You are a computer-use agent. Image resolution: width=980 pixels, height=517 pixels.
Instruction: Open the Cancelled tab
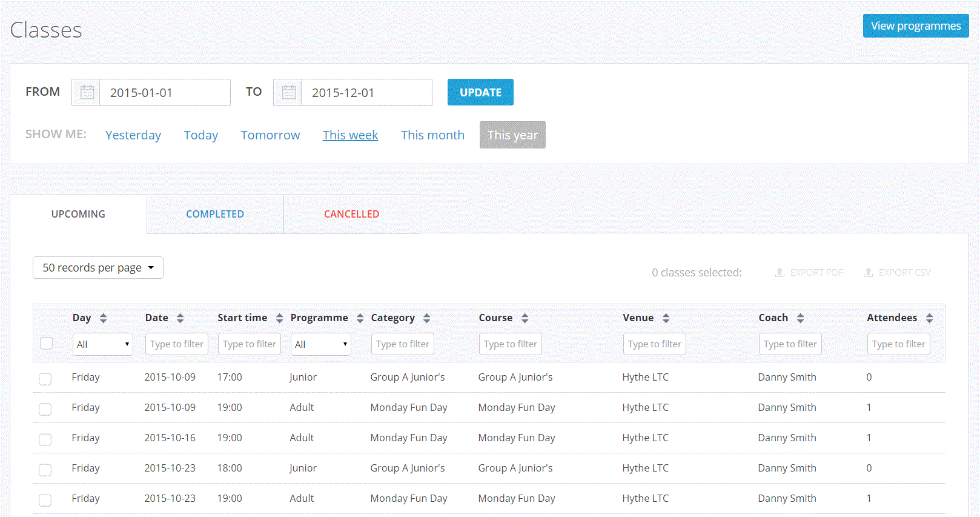tap(351, 214)
